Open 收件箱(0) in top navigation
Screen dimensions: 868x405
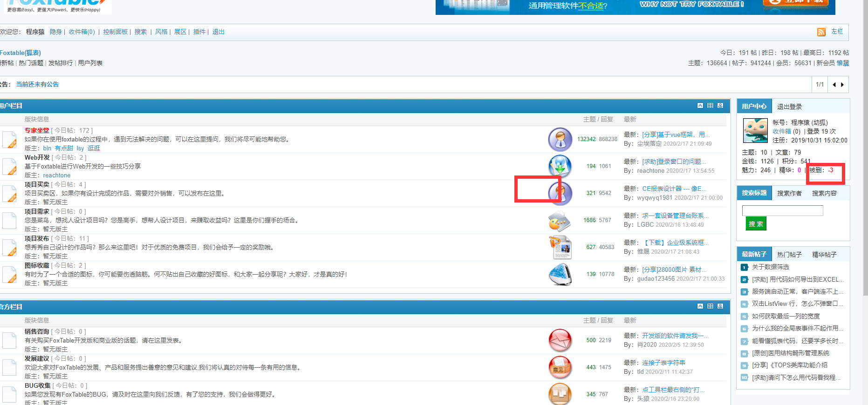point(82,32)
